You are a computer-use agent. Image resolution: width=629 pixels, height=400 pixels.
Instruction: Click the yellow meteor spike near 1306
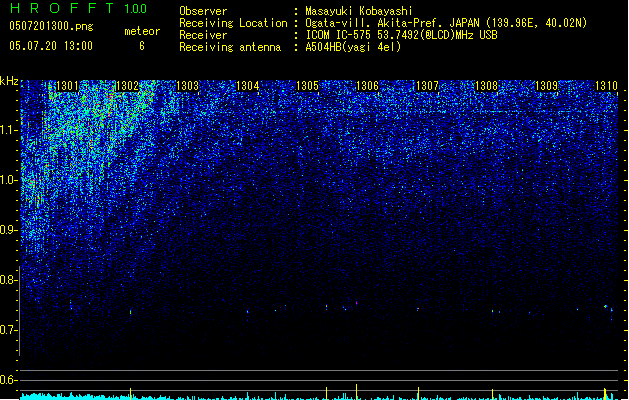[356, 392]
